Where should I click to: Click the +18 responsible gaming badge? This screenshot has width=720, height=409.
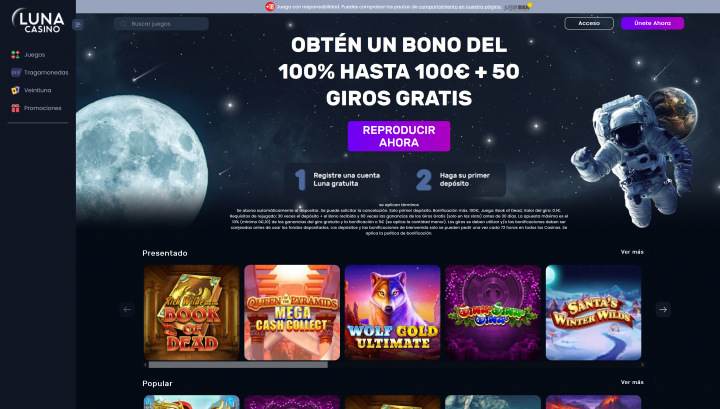tap(270, 6)
